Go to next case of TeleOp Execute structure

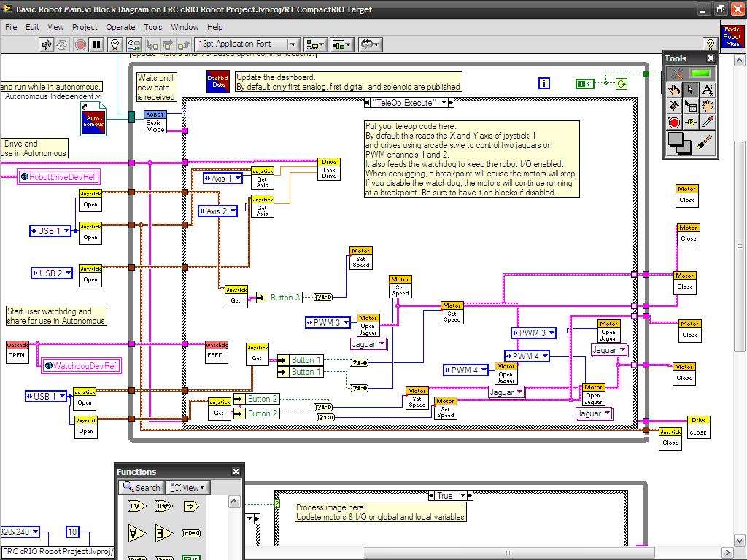(x=451, y=102)
